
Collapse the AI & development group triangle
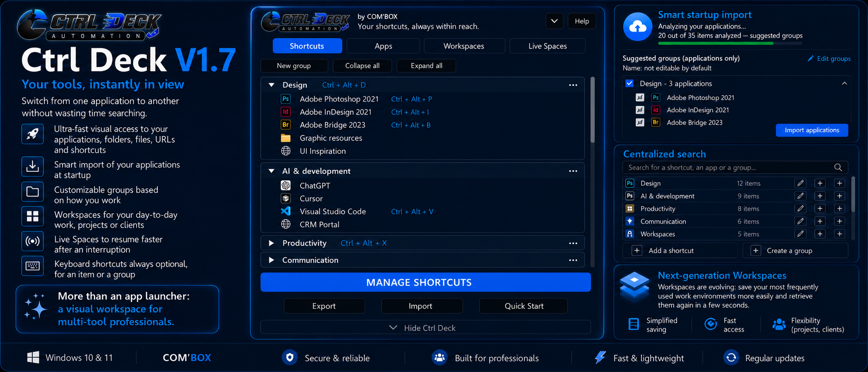271,171
